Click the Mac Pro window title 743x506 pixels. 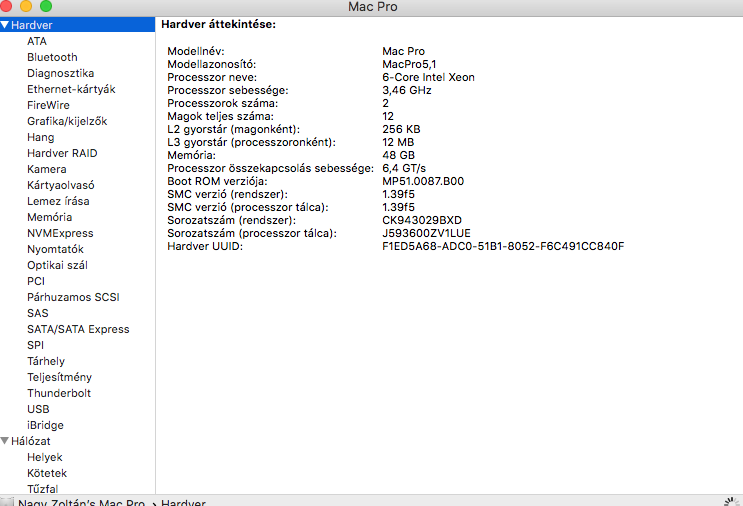(x=372, y=7)
